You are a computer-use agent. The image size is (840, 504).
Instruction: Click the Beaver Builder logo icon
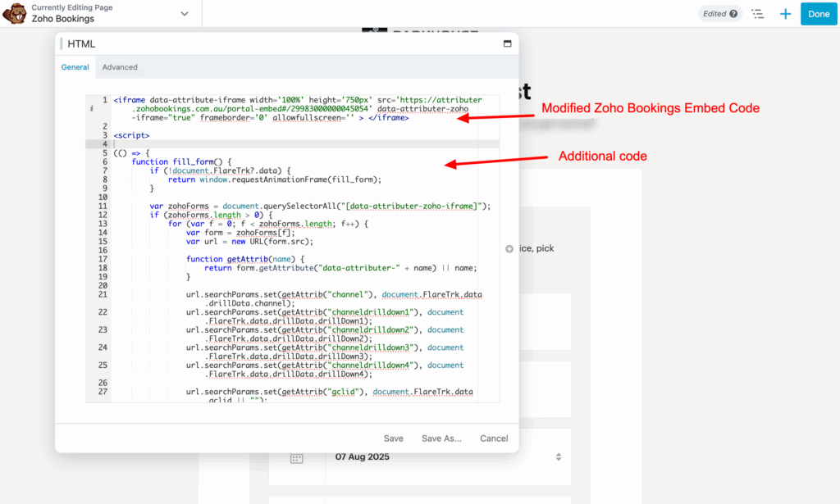(15, 13)
